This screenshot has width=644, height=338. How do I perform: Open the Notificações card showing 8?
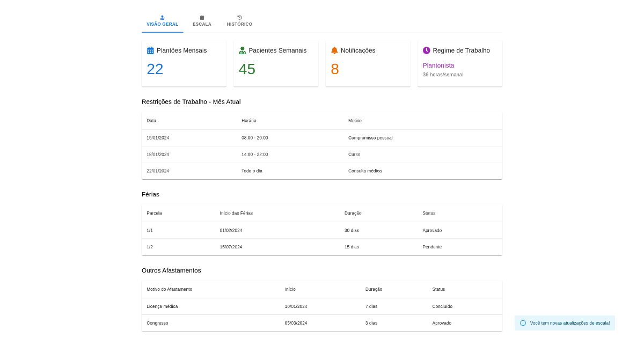pyautogui.click(x=368, y=63)
